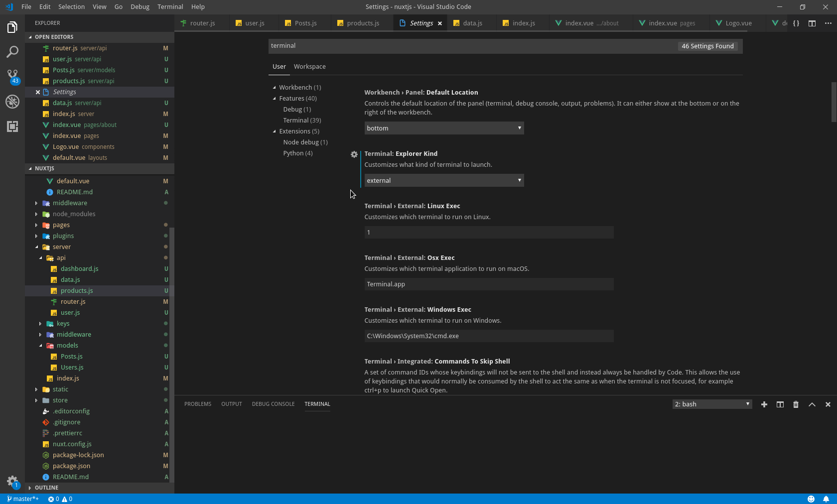
Task: Show the Output panel tab
Action: click(x=232, y=404)
